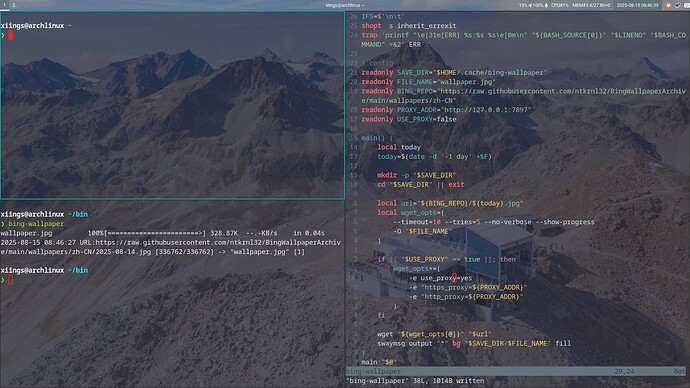Click the date and time clock
The height and width of the screenshot is (388, 690).
(638, 5)
